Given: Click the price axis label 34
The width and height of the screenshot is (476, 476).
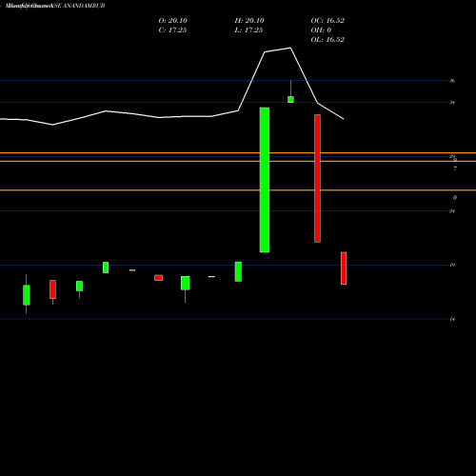Looking at the screenshot, I should click(x=452, y=103).
